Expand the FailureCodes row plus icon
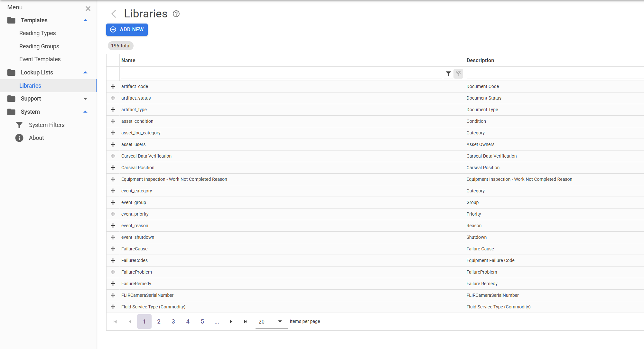The height and width of the screenshot is (349, 644). [113, 260]
